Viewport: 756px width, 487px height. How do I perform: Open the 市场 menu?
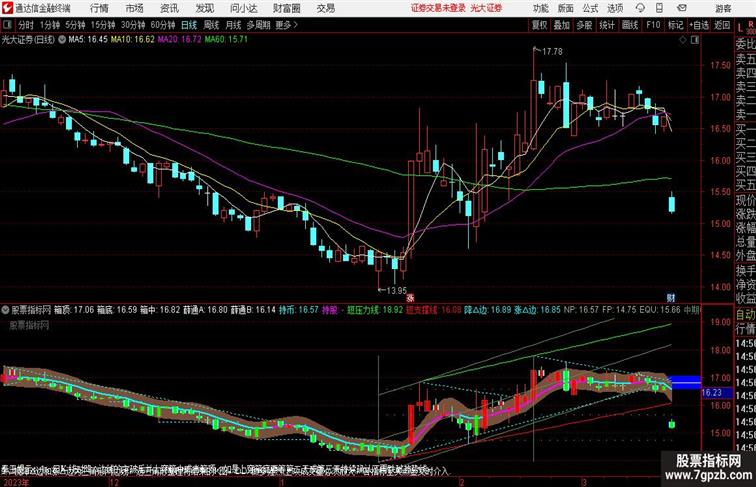[134, 8]
